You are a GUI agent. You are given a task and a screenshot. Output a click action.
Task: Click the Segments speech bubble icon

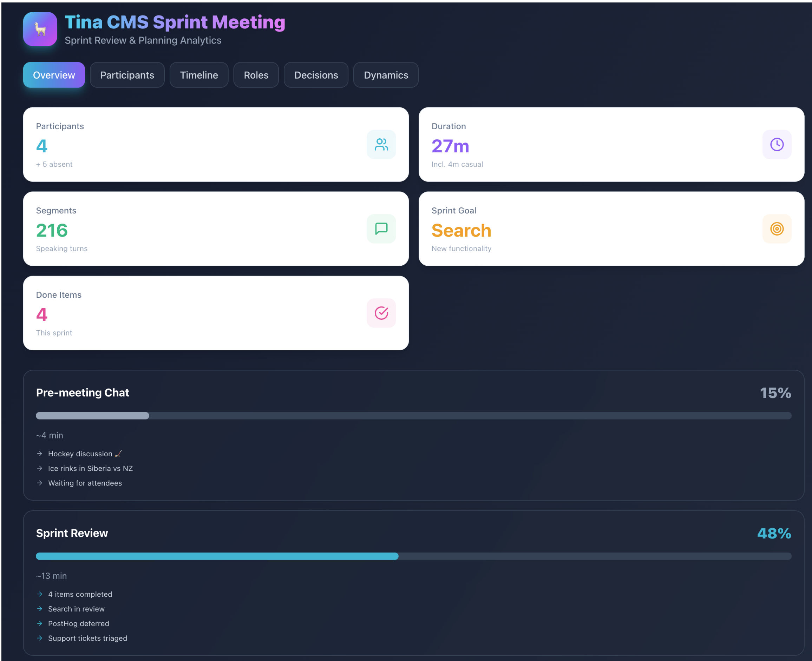[x=381, y=229]
